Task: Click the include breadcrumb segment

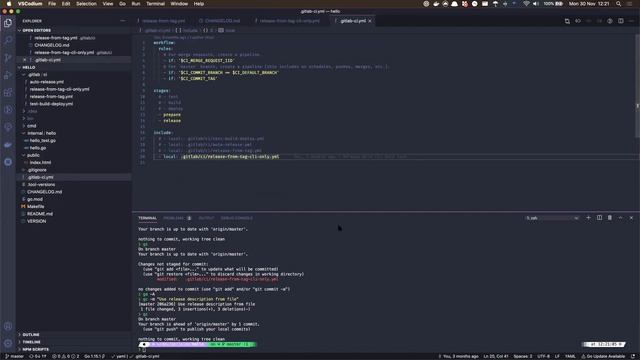Action: pos(187,31)
